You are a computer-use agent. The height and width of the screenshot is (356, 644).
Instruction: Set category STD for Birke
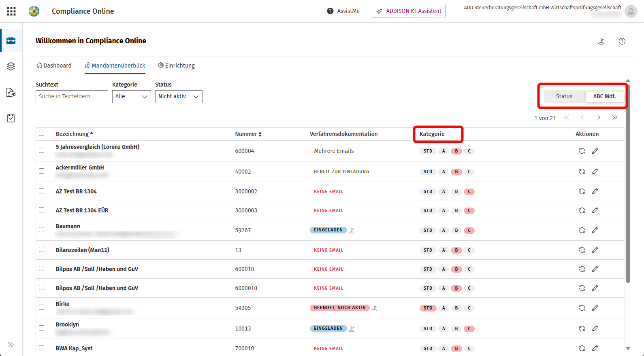point(428,308)
